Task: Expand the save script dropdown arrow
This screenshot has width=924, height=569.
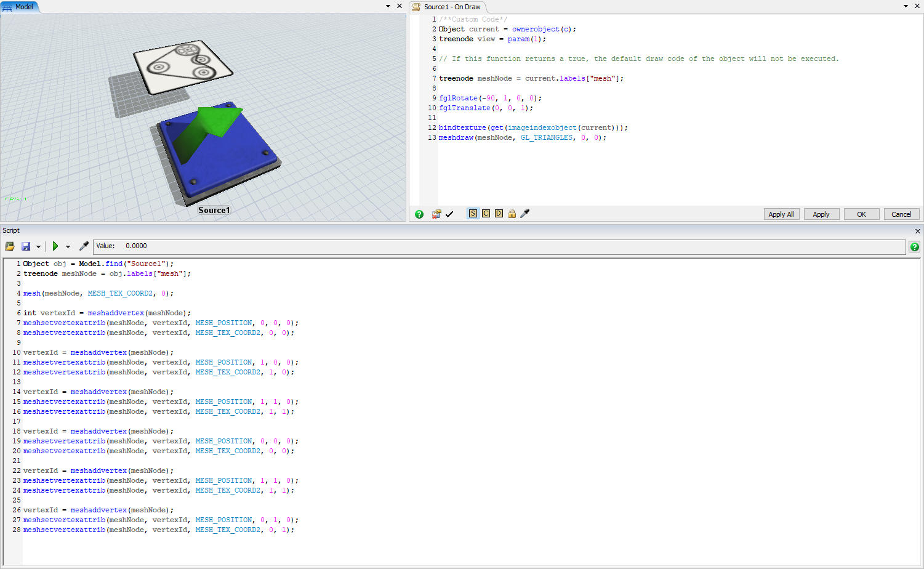Action: coord(38,247)
